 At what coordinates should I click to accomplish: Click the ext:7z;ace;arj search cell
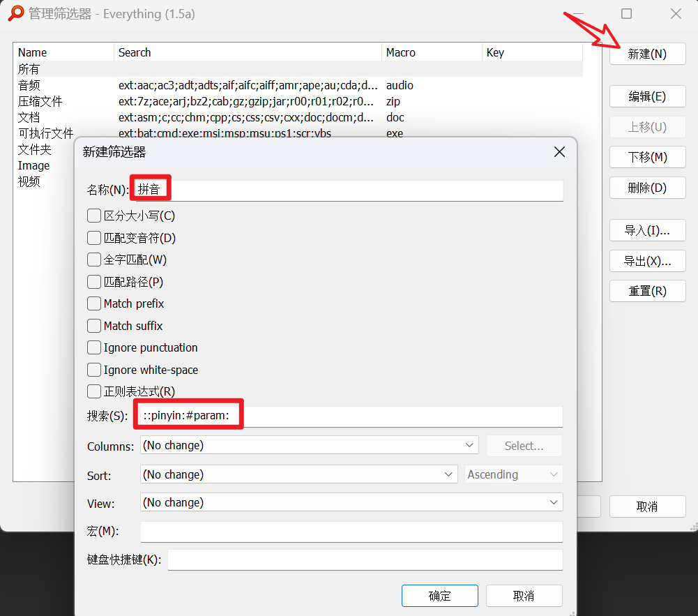245,101
